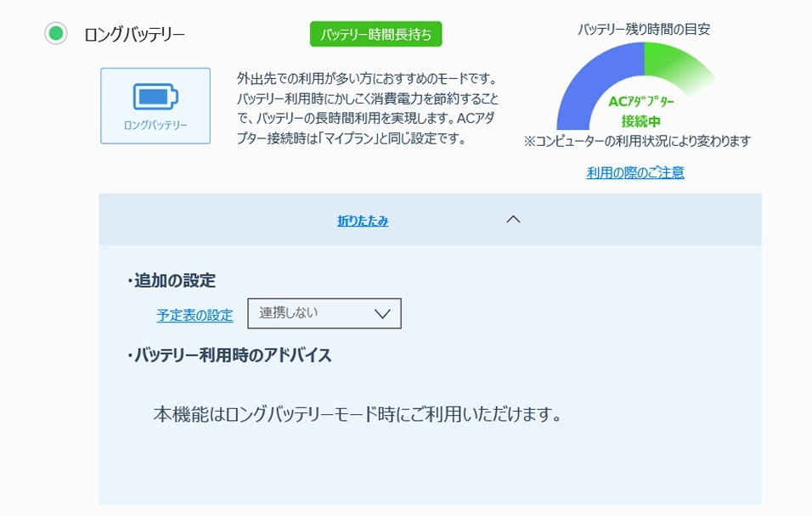Viewport: 812px width, 516px height.
Task: Open the 予定表の設定 link
Action: [195, 315]
